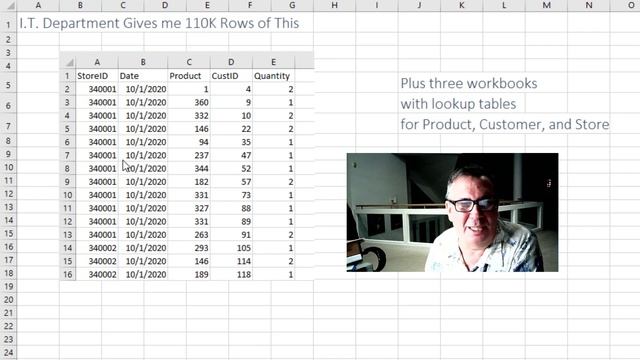Viewport: 640px width, 360px height.
Task: Select worksheet row header 23
Action: (x=8, y=339)
